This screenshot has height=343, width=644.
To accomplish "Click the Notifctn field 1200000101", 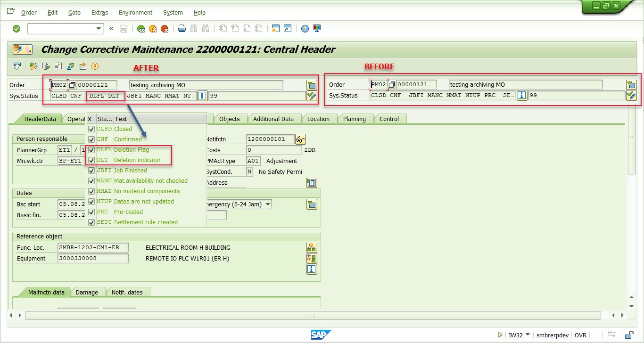I will point(270,139).
